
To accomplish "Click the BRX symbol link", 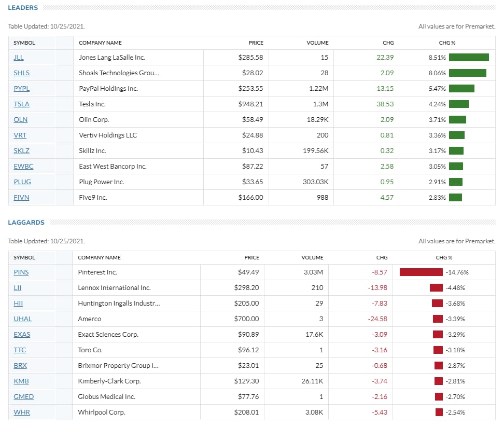I will tap(20, 366).
